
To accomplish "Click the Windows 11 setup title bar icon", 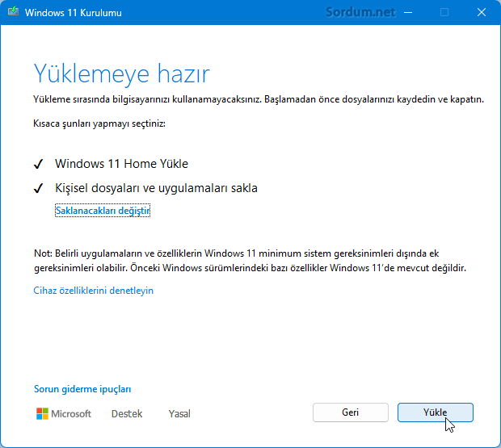I will (13, 12).
